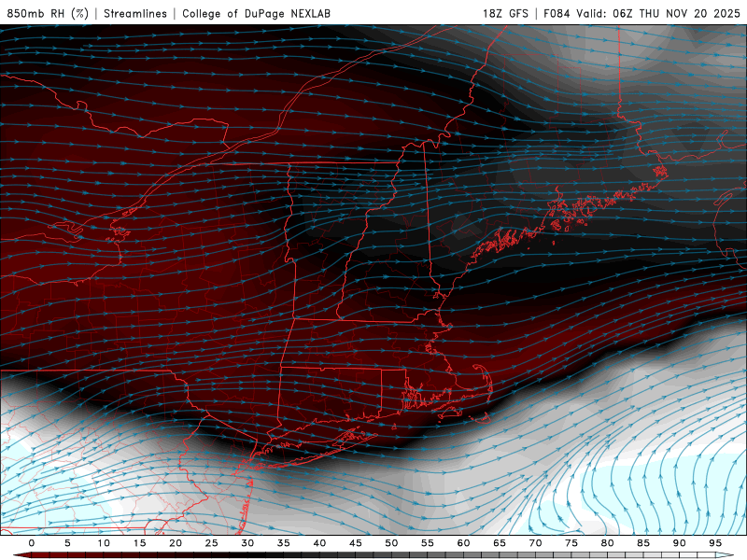Click the colorbar label "85"

pos(643,543)
